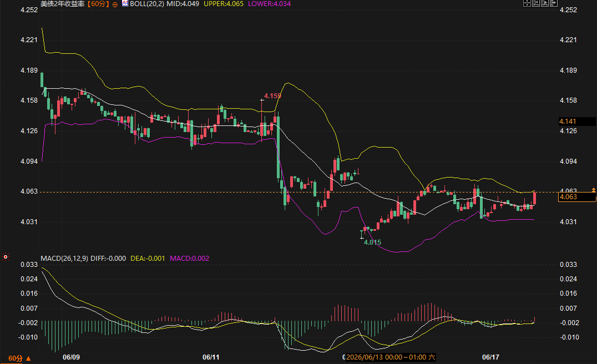Click the BOLL indicator chart icon
597x364 pixels.
[125, 3]
